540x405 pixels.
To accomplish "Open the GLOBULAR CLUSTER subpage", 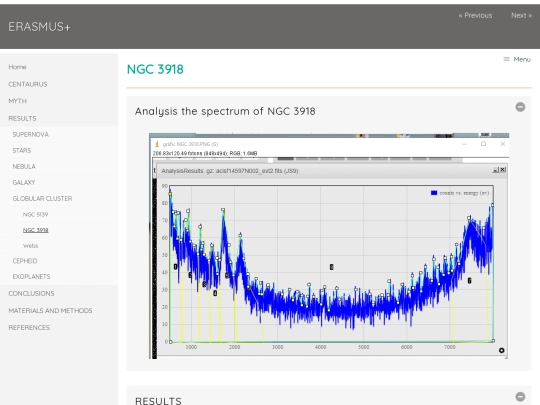I will tap(42, 198).
